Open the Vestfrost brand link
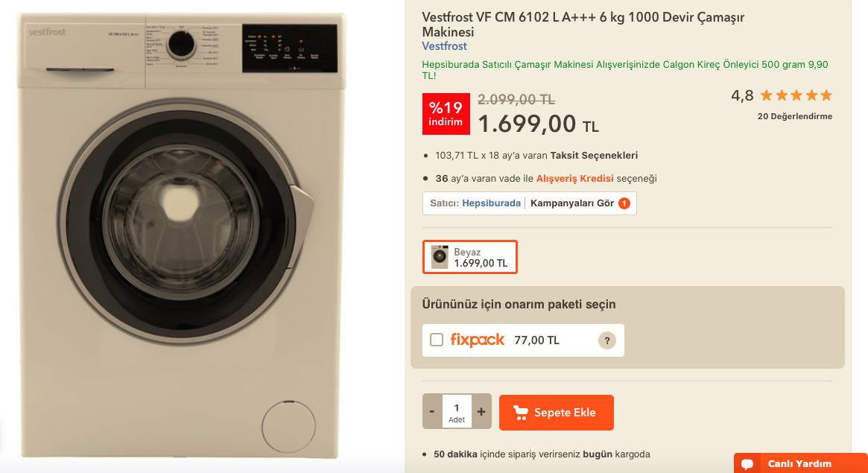 [x=444, y=46]
